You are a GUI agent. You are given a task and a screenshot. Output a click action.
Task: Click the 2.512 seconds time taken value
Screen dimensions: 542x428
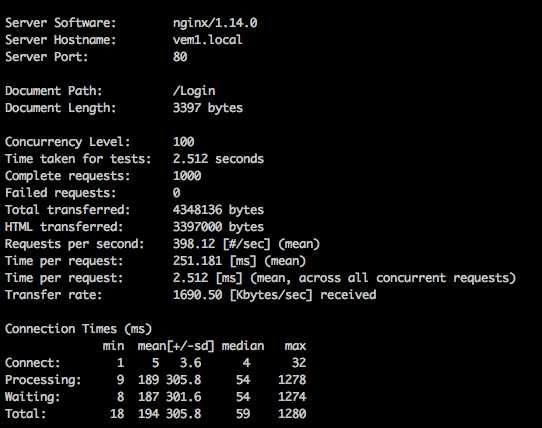coord(218,159)
